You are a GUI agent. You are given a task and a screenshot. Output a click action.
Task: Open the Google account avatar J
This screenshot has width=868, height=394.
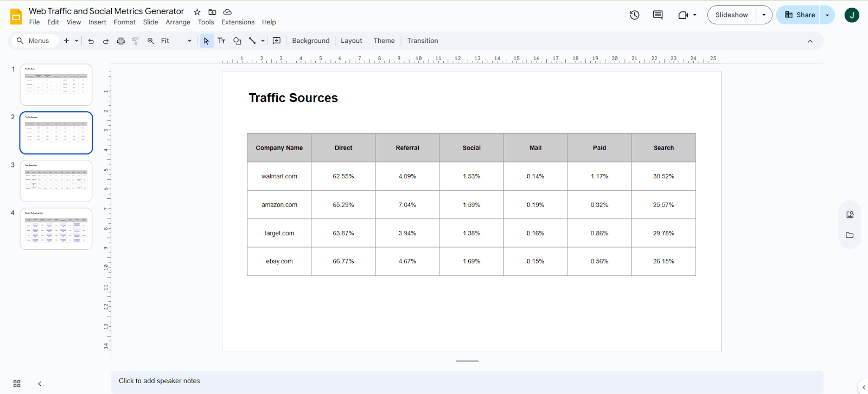(852, 15)
